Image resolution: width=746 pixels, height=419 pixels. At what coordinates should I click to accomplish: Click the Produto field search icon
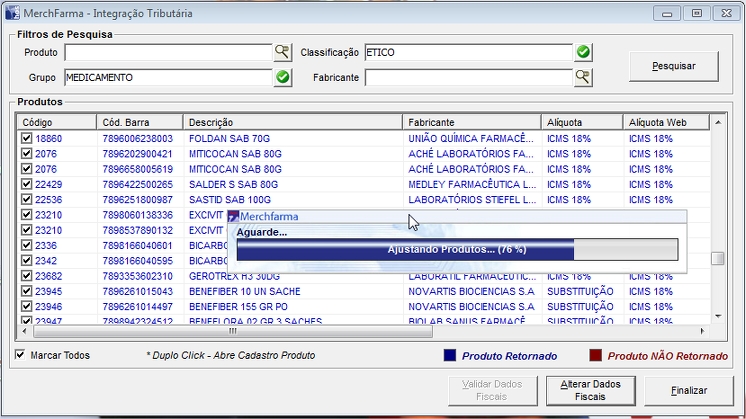[x=282, y=52]
